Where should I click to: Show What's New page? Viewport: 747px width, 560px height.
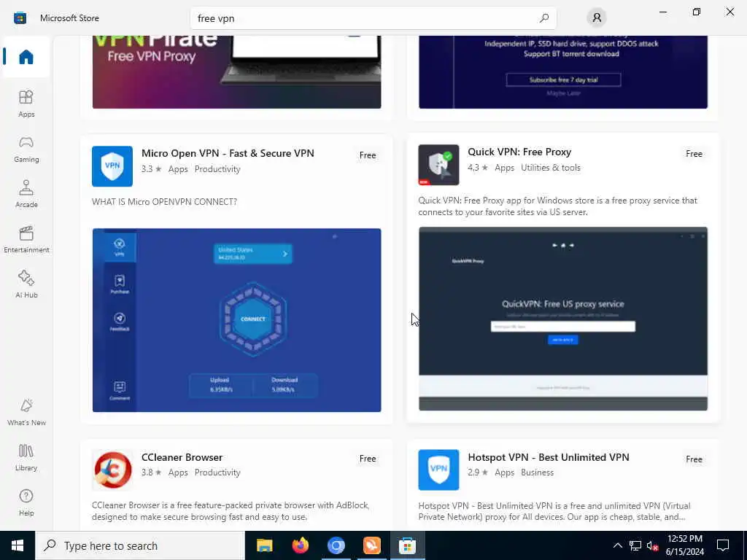26,412
